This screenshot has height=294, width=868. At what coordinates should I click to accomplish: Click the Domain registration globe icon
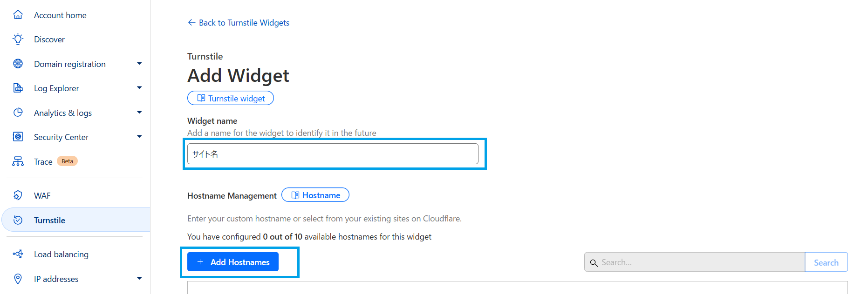pos(18,64)
